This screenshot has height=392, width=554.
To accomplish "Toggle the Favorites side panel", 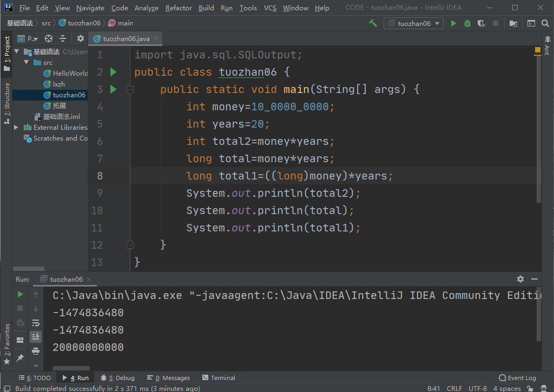I will pyautogui.click(x=6, y=344).
